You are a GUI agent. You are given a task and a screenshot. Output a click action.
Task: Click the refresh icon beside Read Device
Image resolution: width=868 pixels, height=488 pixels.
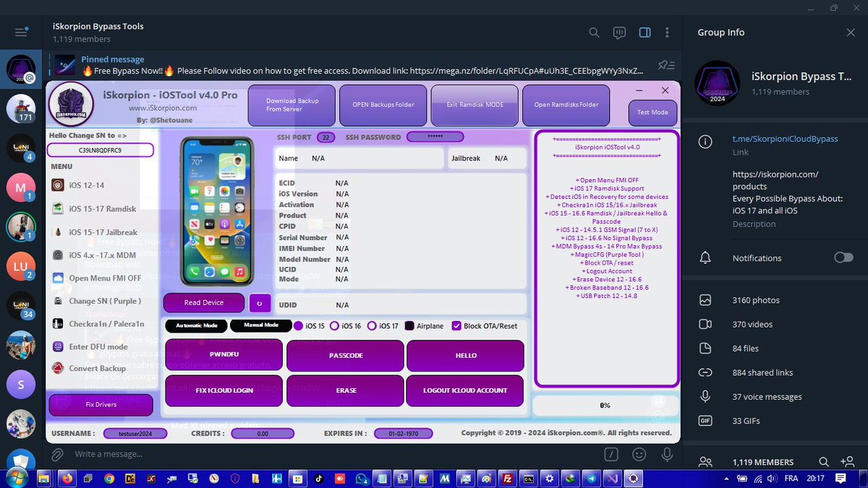coord(259,303)
